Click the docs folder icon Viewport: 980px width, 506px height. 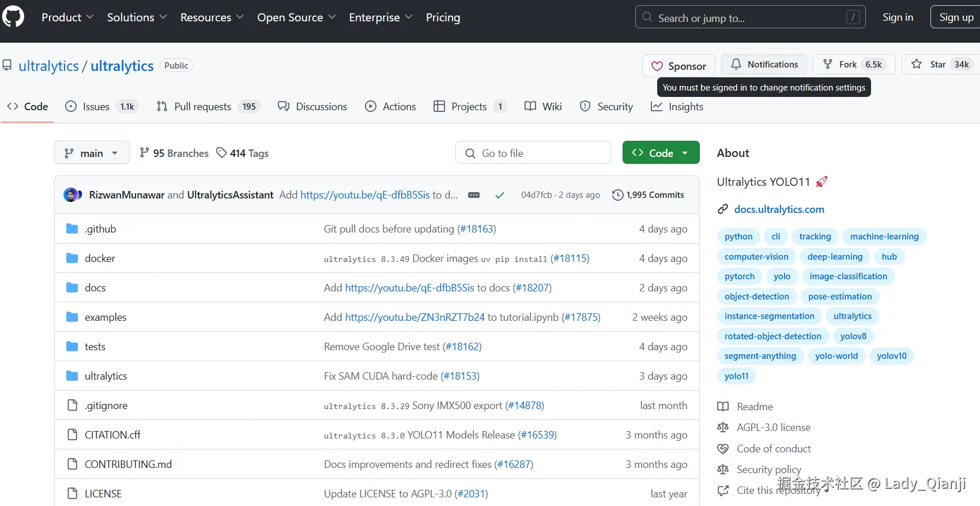click(72, 288)
